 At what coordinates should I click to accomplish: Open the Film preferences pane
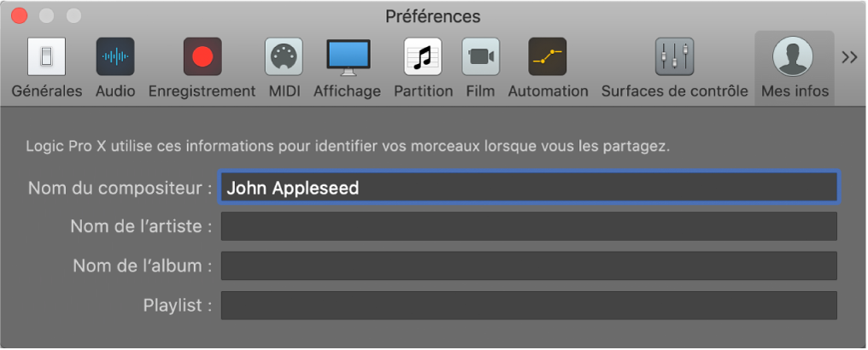click(x=480, y=58)
